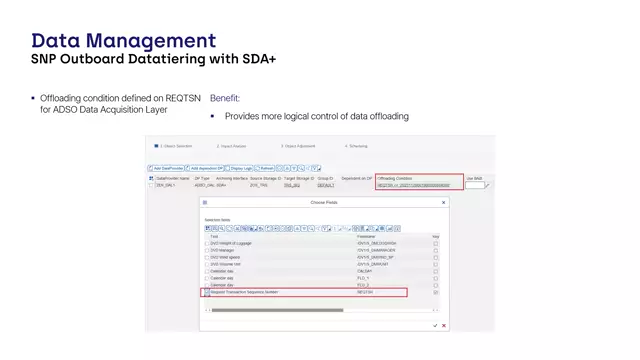Click the scroll-right arrow in Choose Fields
The image size is (640, 360).
[x=438, y=310]
